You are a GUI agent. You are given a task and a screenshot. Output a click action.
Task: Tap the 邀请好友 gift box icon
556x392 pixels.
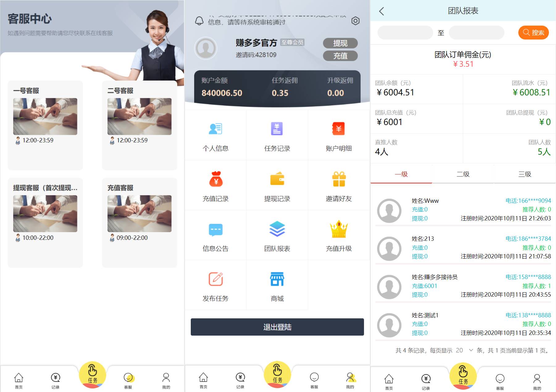[x=339, y=179]
